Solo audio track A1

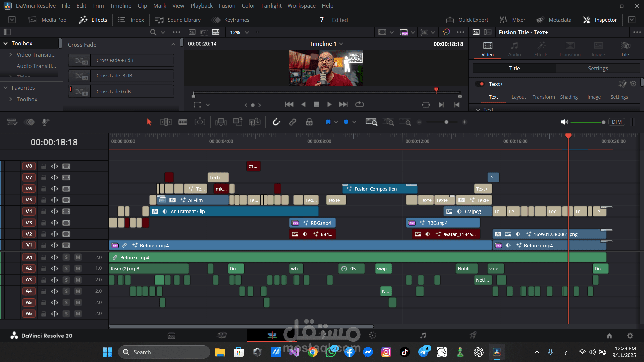click(x=66, y=257)
